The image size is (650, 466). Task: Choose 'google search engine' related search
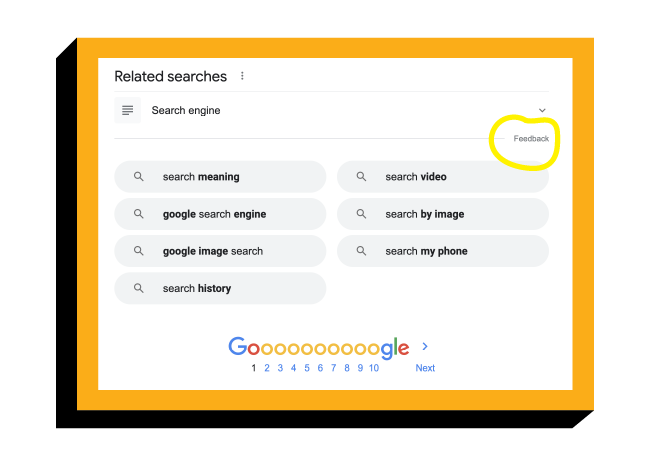pyautogui.click(x=220, y=214)
